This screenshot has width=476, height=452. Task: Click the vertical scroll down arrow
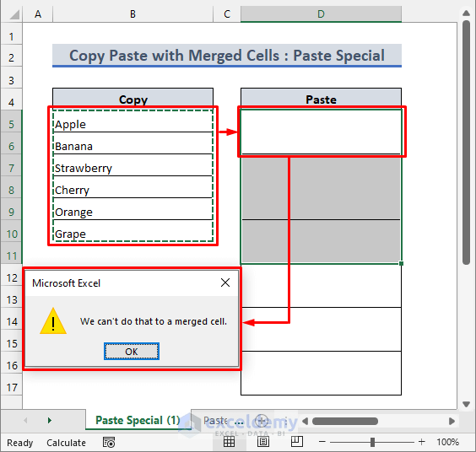tap(466, 404)
